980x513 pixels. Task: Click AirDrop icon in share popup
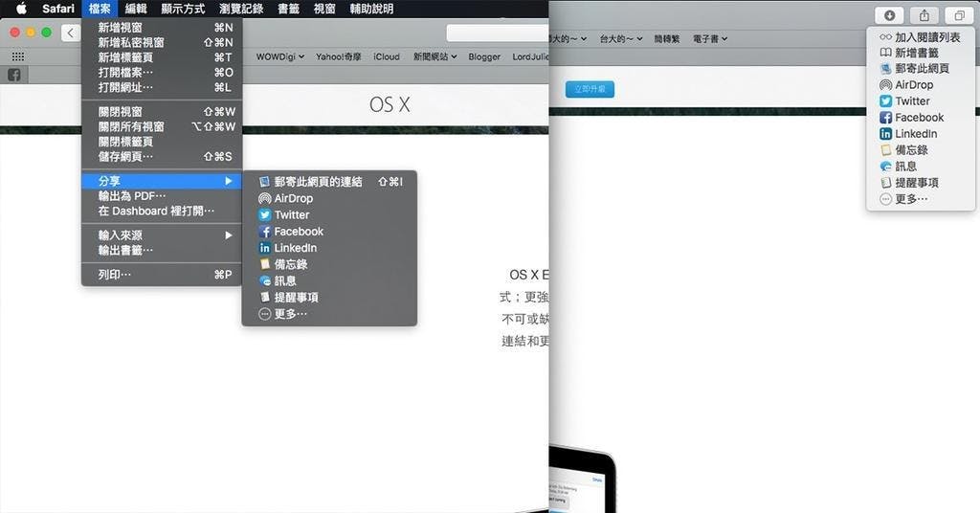[x=885, y=85]
